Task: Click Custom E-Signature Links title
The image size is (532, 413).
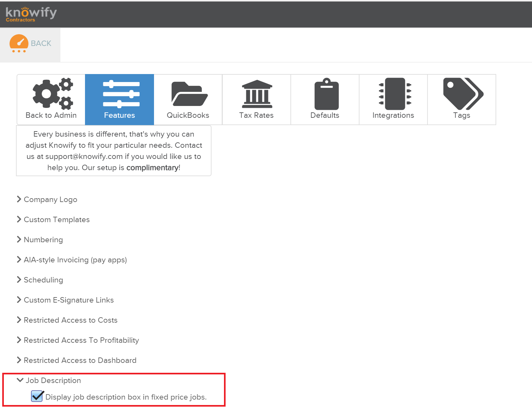Action: point(69,300)
